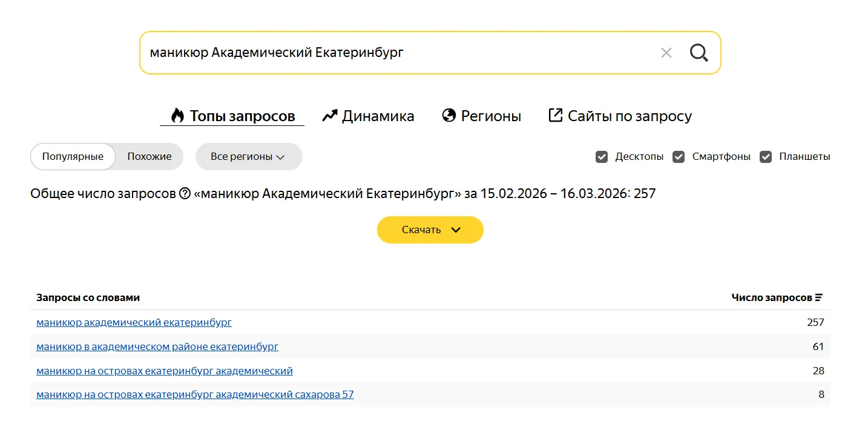Open the link маникюр в академическом районе екатеринбург
Screen dimensions: 868x427
click(x=157, y=346)
